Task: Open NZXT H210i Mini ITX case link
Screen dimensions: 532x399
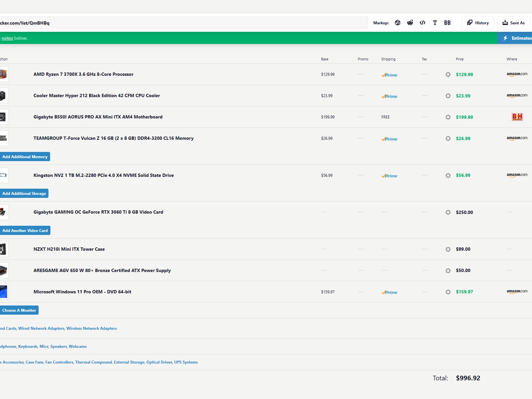Action: click(x=69, y=249)
